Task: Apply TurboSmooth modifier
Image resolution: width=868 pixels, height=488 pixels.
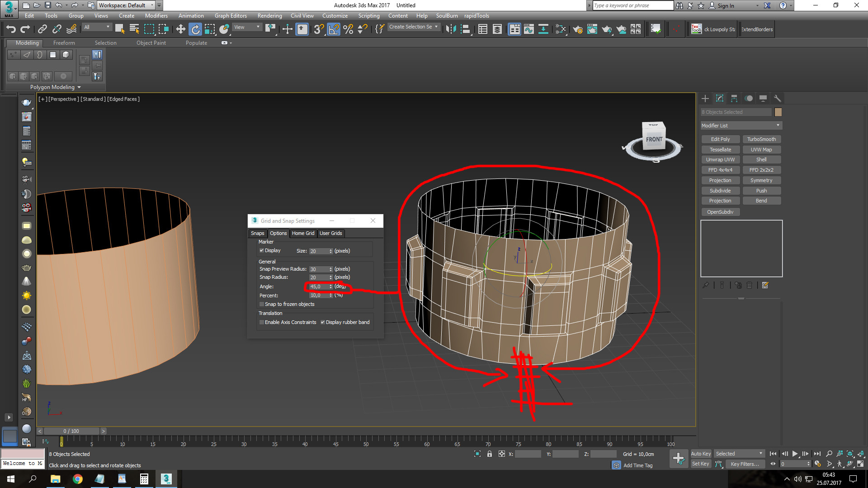Action: click(x=761, y=139)
